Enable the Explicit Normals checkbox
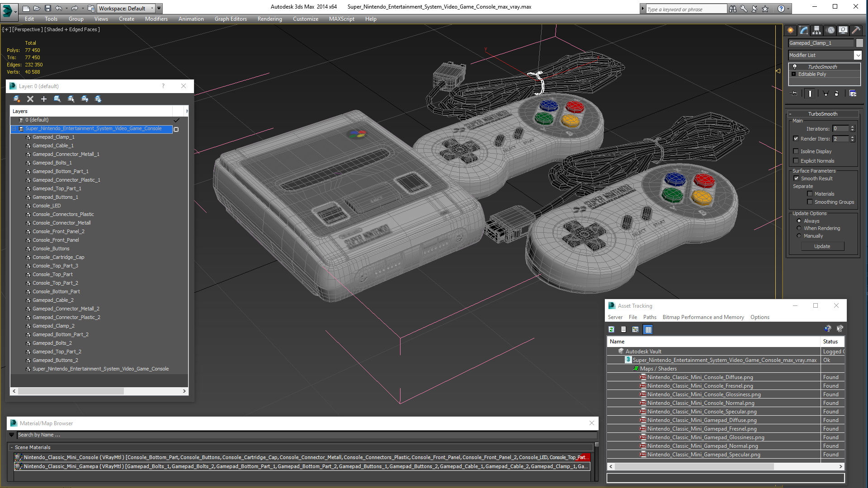The height and width of the screenshot is (488, 868). pos(796,161)
